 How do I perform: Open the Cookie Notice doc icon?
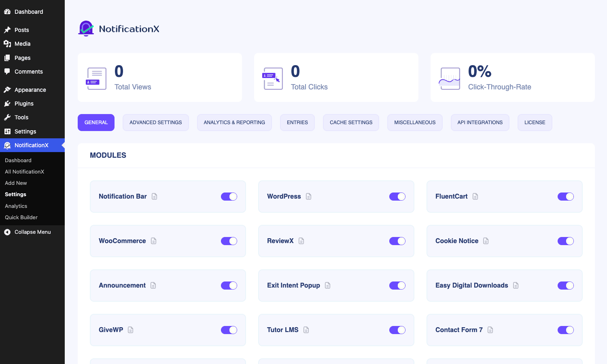[x=486, y=241]
